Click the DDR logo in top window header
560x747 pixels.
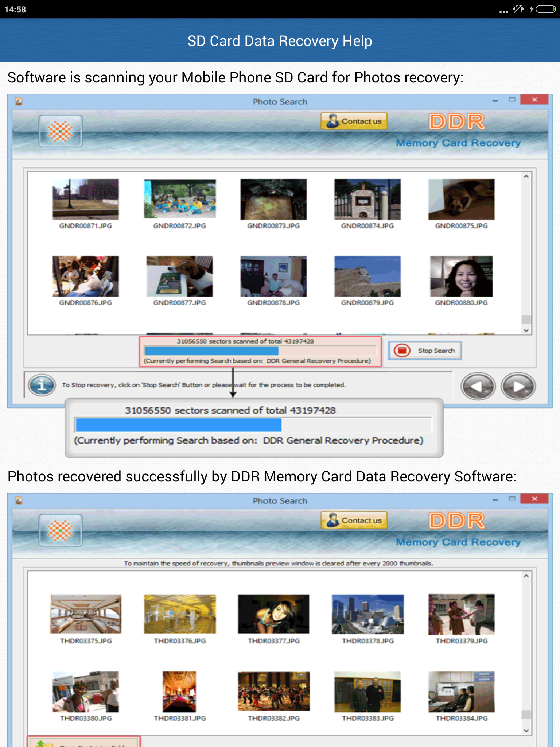[457, 121]
